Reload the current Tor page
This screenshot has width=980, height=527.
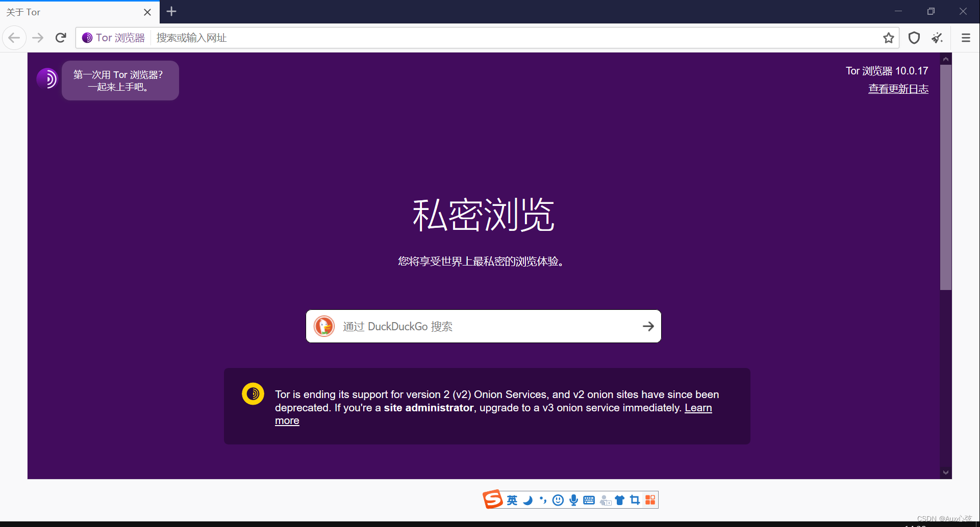tap(61, 37)
